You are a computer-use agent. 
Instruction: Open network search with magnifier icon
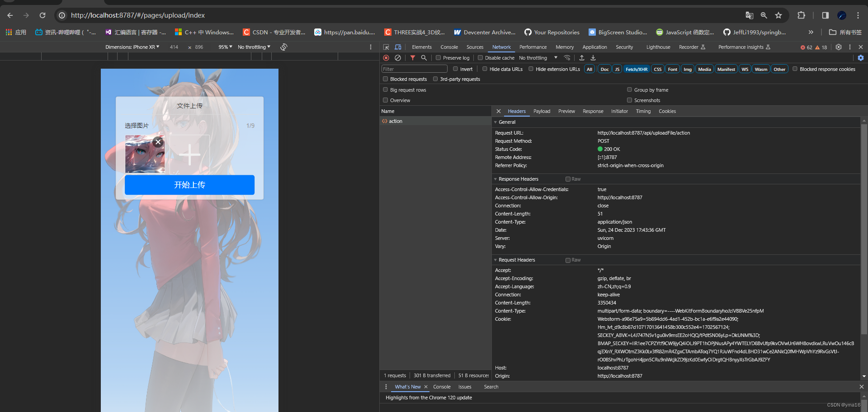coord(424,58)
